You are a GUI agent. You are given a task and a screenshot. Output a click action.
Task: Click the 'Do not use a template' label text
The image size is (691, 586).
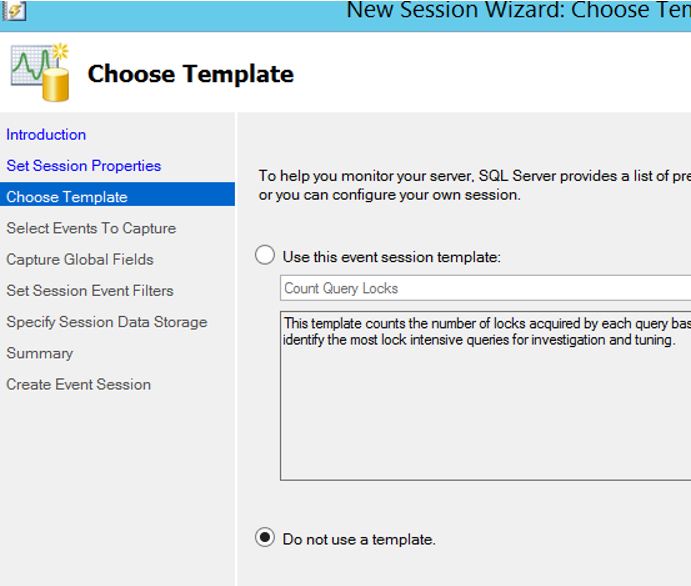pos(359,539)
